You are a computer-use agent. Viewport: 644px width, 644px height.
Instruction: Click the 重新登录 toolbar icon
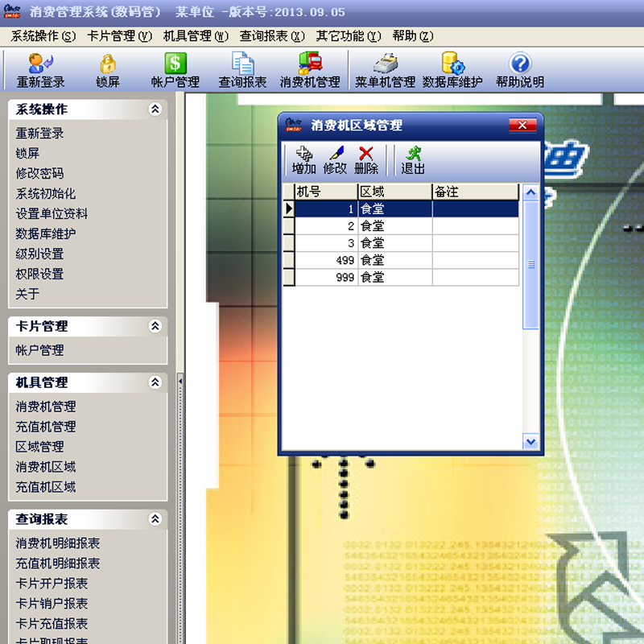pos(40,70)
